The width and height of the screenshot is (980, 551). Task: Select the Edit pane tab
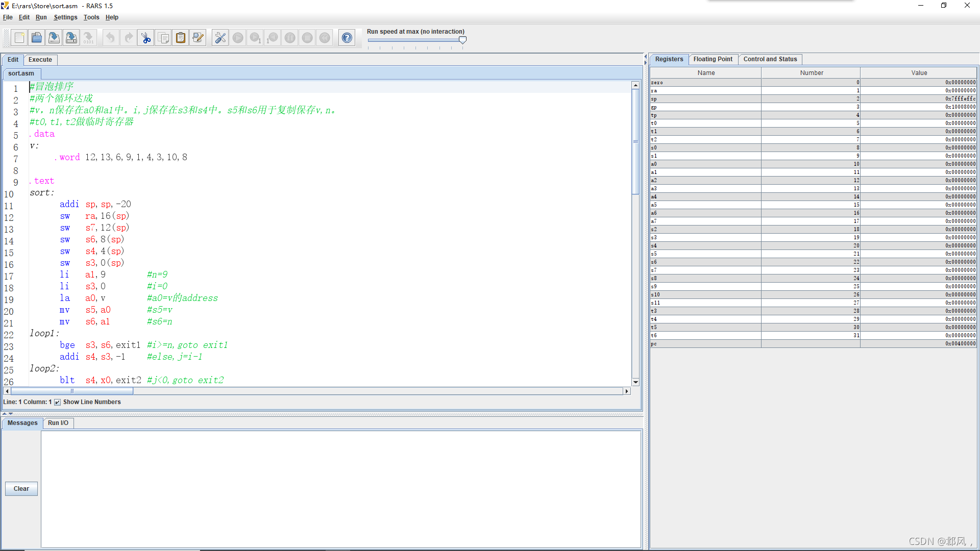(13, 60)
